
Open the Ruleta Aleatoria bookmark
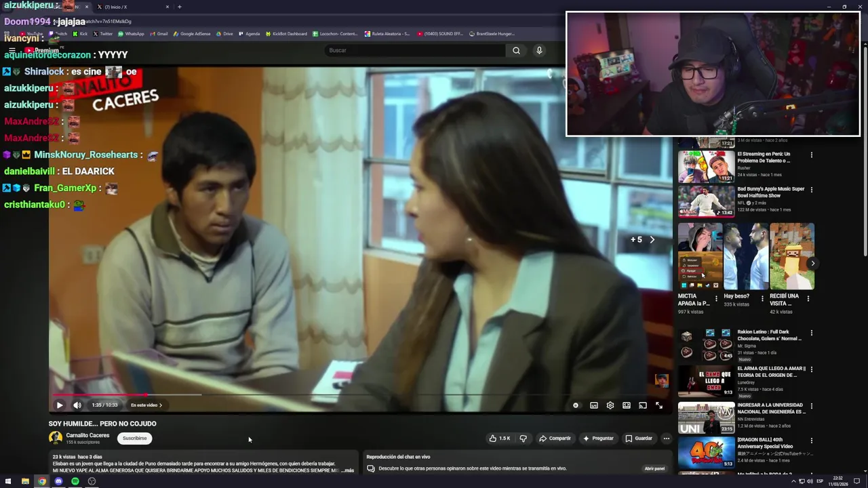click(x=387, y=34)
